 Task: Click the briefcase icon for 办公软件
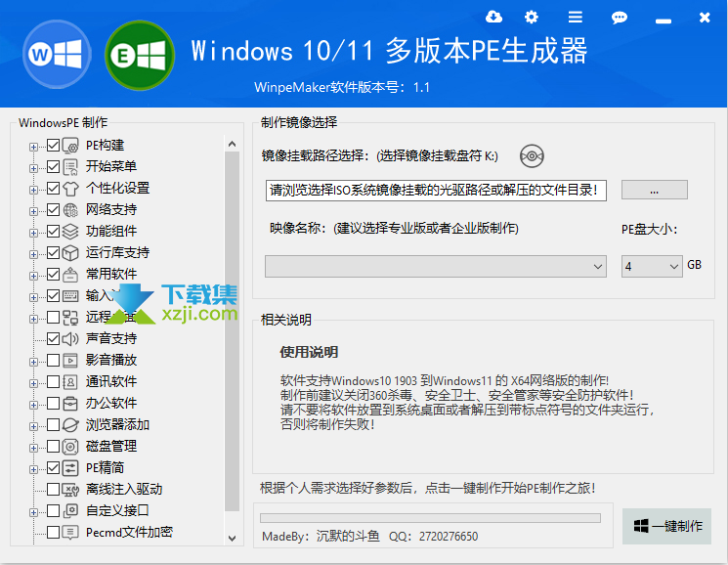point(70,404)
